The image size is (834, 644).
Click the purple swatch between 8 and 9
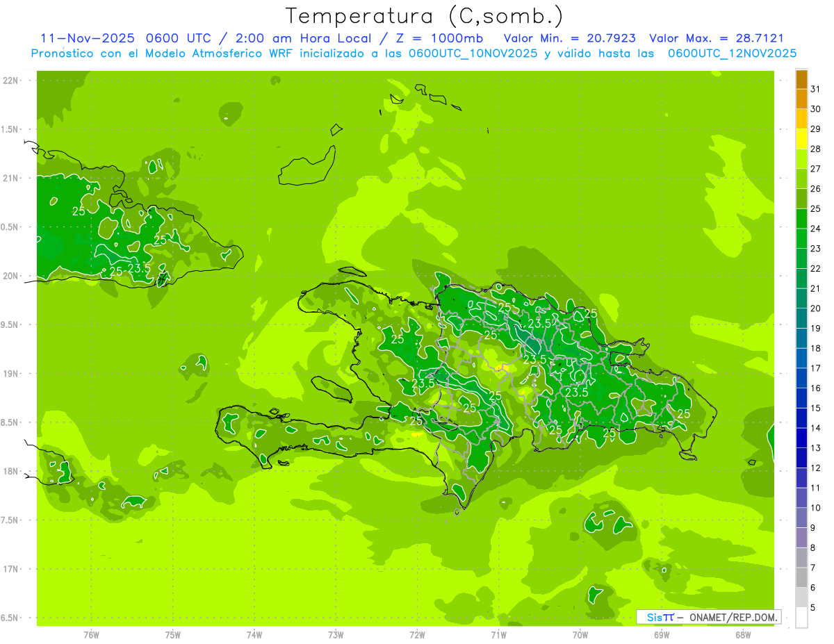tap(801, 538)
